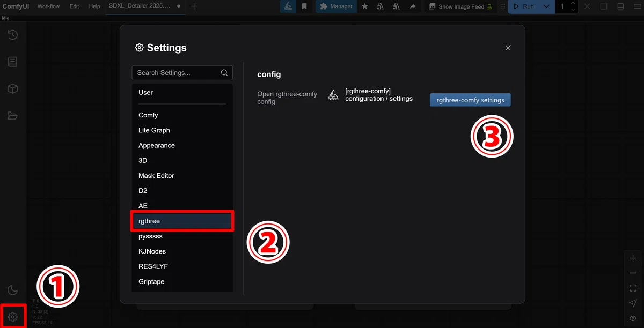
Task: Click the star favorites toolbar icon
Action: [x=365, y=6]
